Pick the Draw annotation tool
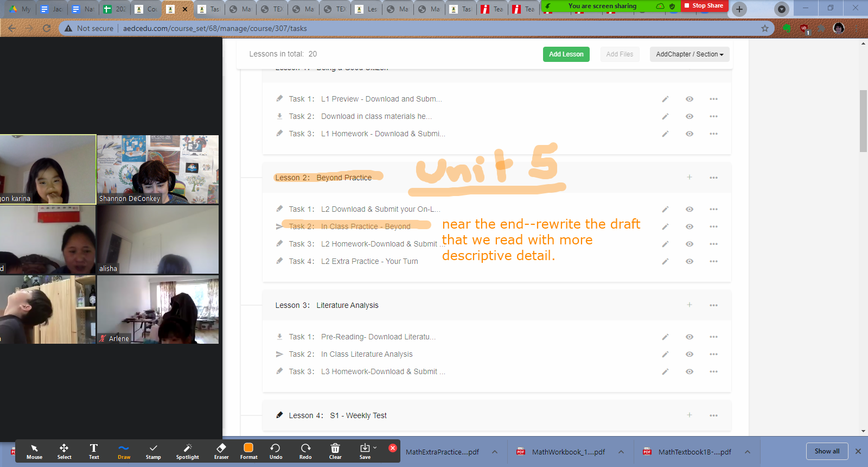Viewport: 868px width, 467px height. 124,451
